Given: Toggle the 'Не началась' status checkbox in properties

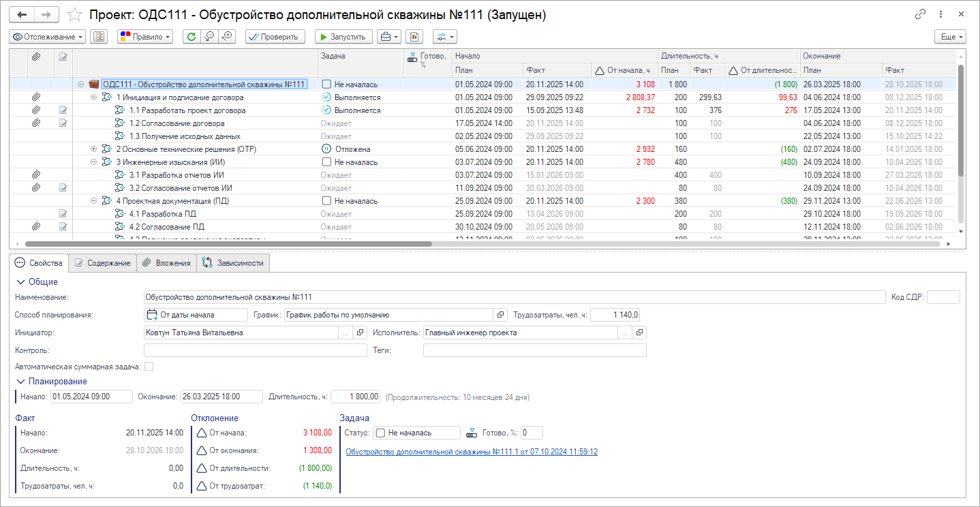Looking at the screenshot, I should pyautogui.click(x=381, y=433).
